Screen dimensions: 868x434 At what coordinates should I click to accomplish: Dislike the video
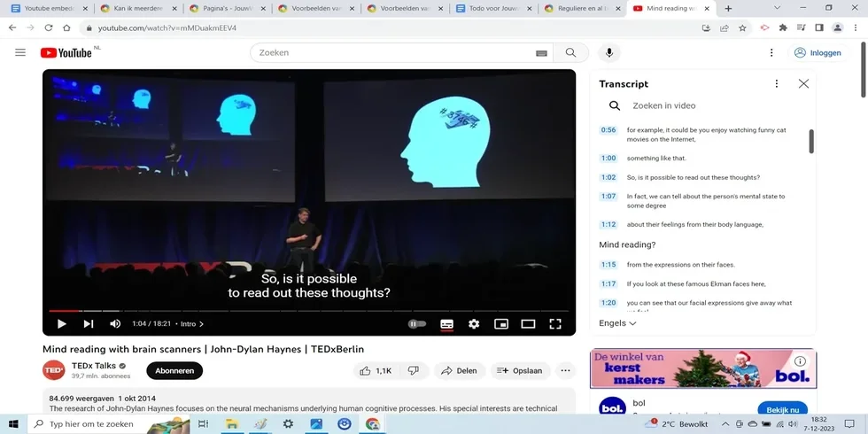414,371
